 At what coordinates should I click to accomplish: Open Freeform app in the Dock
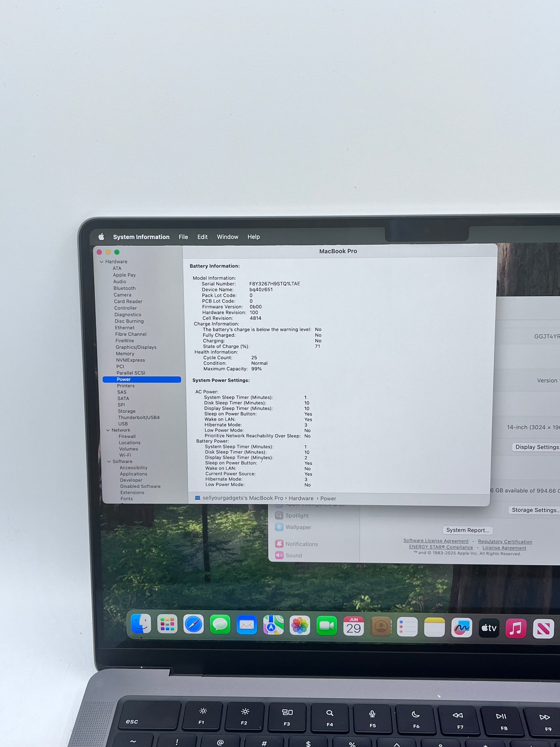click(462, 628)
